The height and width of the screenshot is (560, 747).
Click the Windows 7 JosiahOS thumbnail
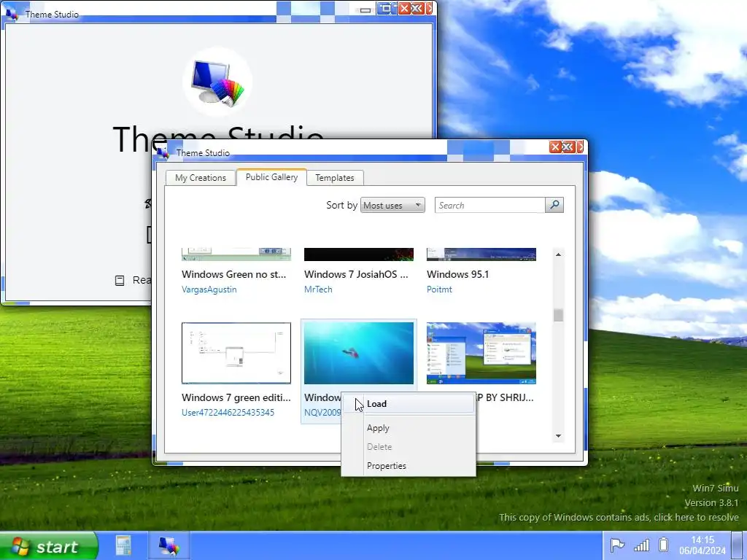tap(359, 254)
